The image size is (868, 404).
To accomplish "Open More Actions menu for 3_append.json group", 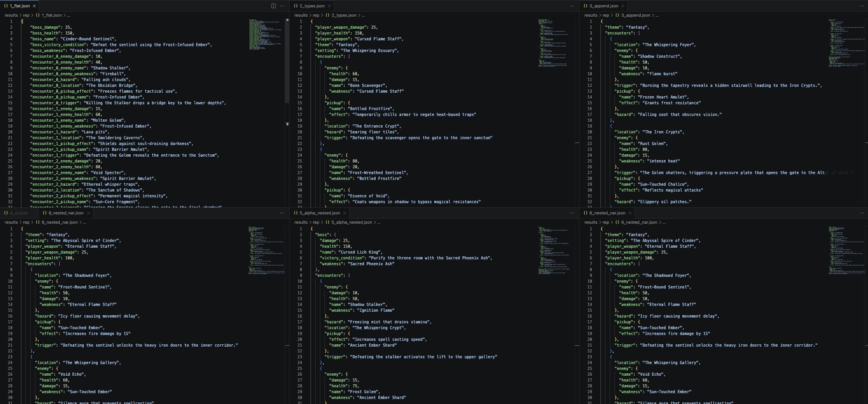I will 862,6.
